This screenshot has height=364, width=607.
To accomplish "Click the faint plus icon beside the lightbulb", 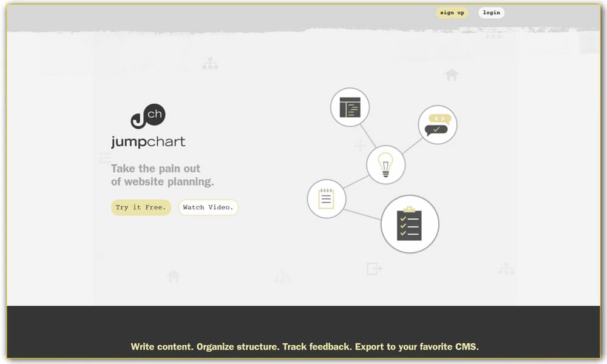I will click(x=360, y=146).
